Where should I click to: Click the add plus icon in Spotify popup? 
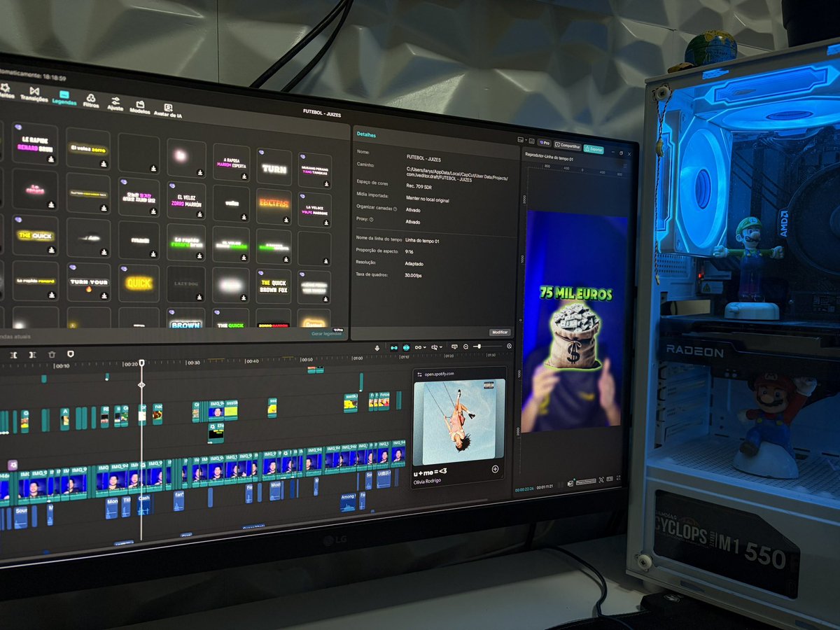point(495,469)
